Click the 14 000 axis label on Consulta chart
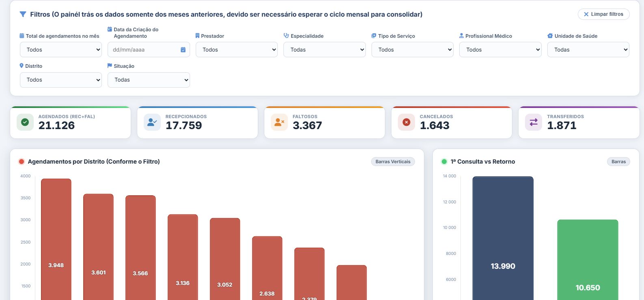644x300 pixels. [x=450, y=176]
